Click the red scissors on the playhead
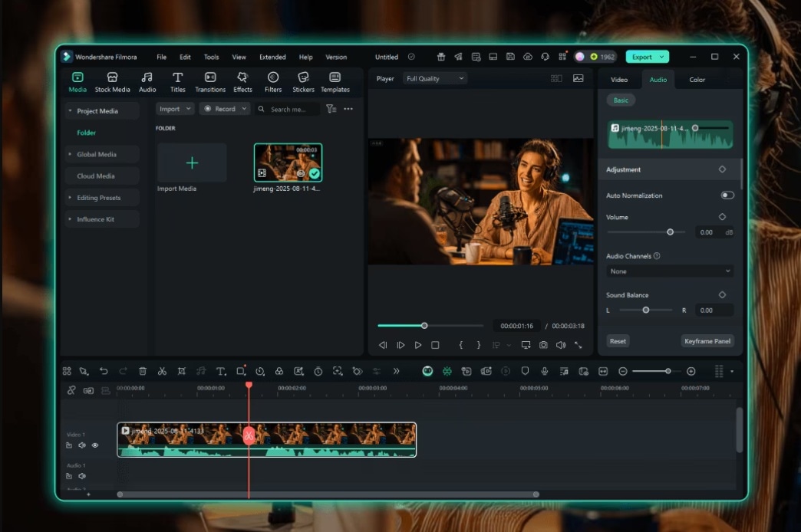801x532 pixels. coord(249,435)
